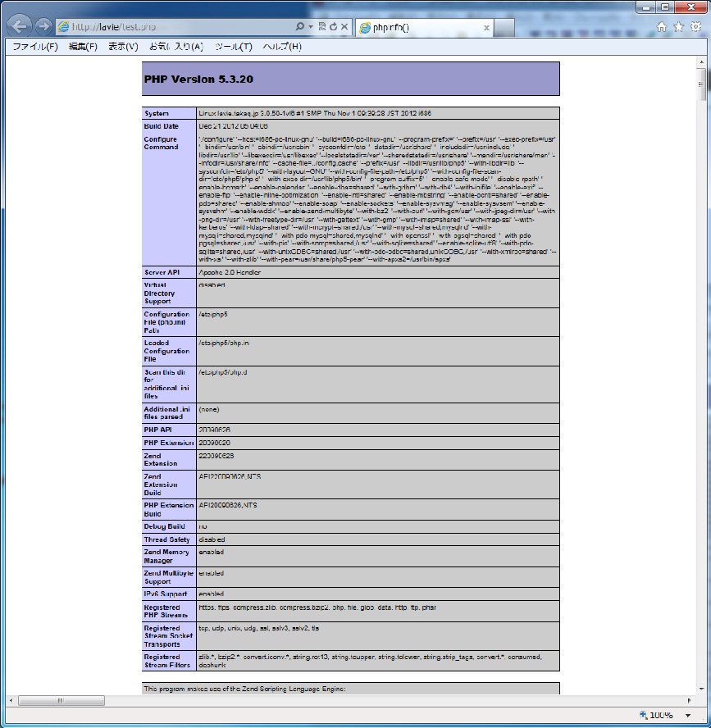Minimize the browser window
This screenshot has width=711, height=728.
click(x=646, y=7)
